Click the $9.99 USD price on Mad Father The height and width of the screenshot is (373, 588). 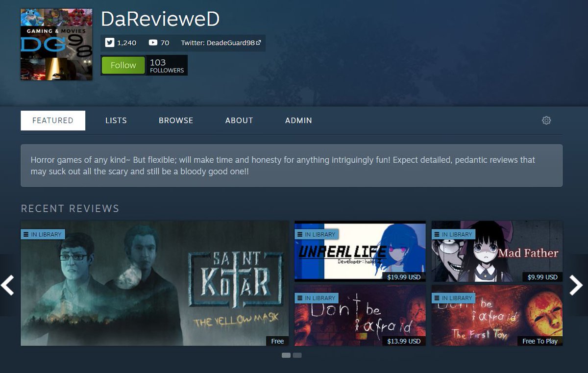click(x=542, y=277)
